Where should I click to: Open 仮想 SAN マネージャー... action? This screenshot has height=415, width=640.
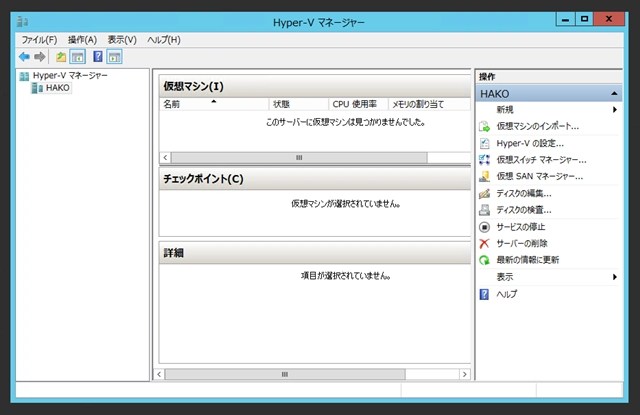[x=540, y=176]
